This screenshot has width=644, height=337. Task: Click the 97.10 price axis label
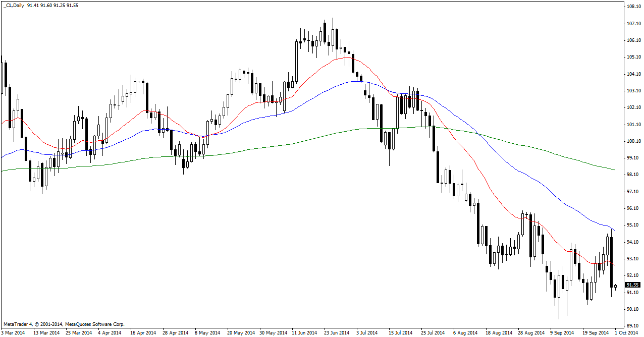pyautogui.click(x=633, y=192)
